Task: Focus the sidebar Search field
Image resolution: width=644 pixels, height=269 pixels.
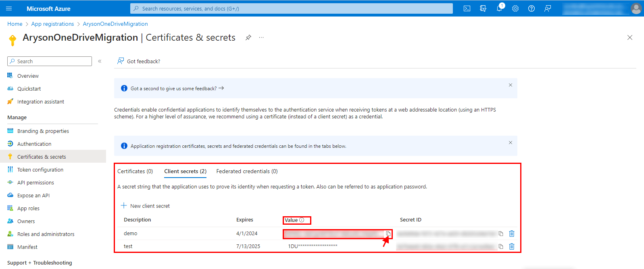Action: [x=50, y=61]
